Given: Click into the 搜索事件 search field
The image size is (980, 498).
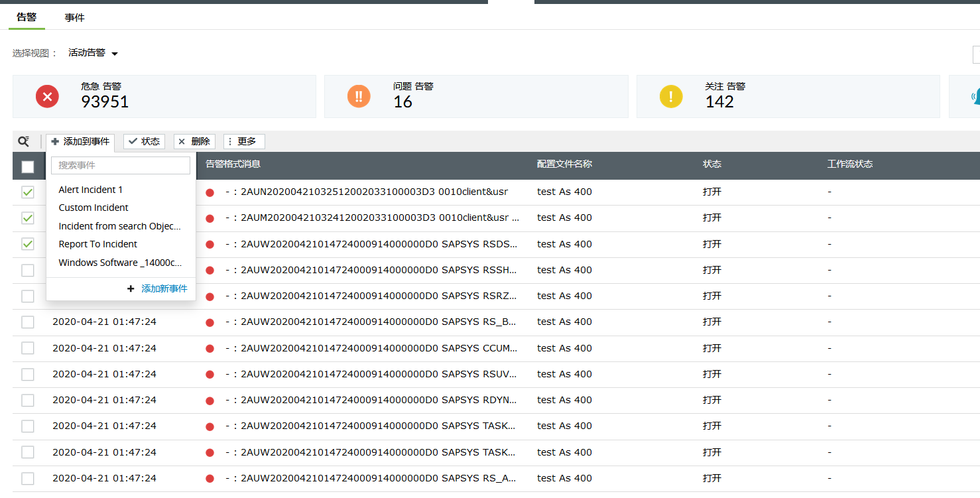Looking at the screenshot, I should pyautogui.click(x=121, y=165).
